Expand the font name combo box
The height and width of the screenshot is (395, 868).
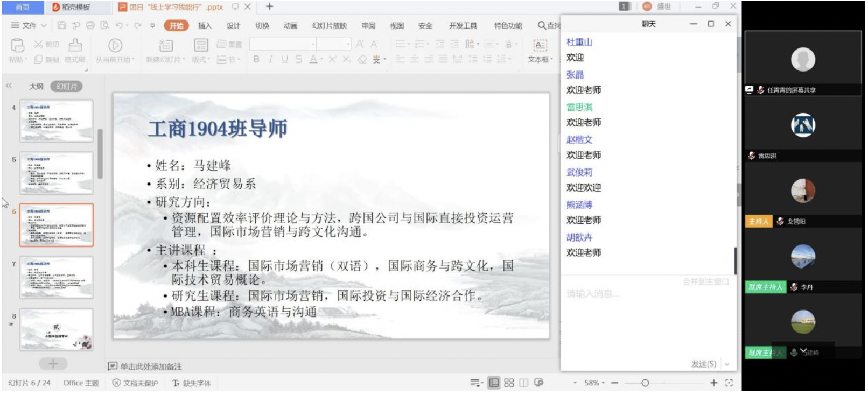point(313,44)
